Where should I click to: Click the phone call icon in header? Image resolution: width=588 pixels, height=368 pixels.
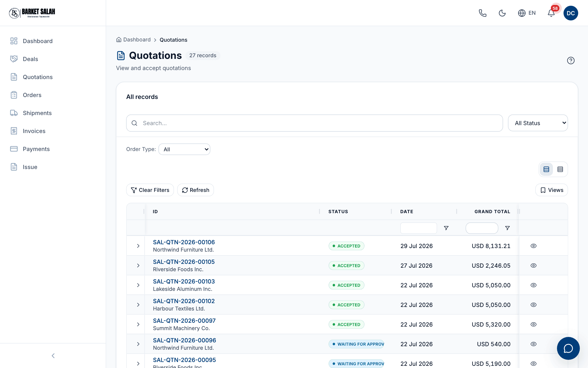click(x=483, y=13)
